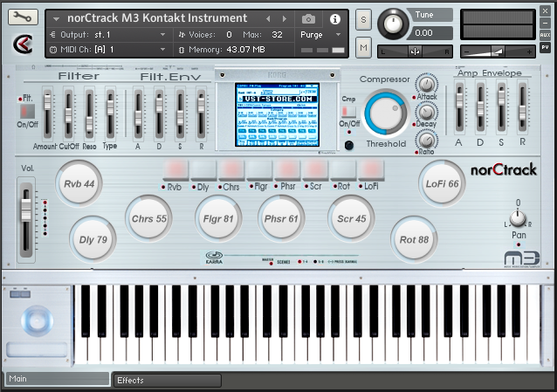This screenshot has height=392, width=557.
Task: Click the Solo S button
Action: [363, 19]
